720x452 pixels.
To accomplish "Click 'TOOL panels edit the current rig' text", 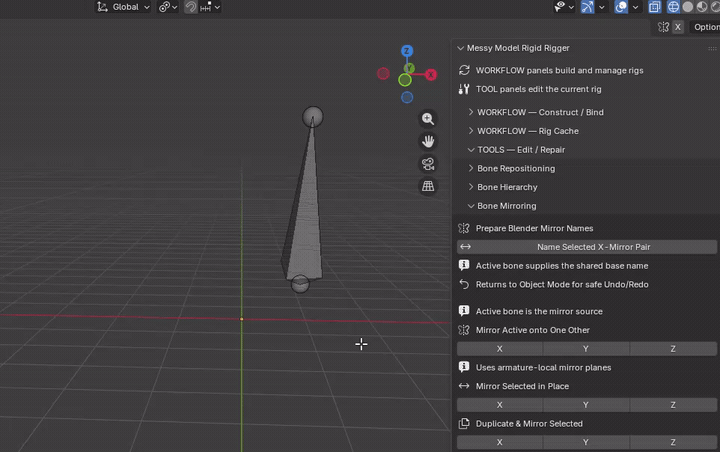I will [x=538, y=89].
